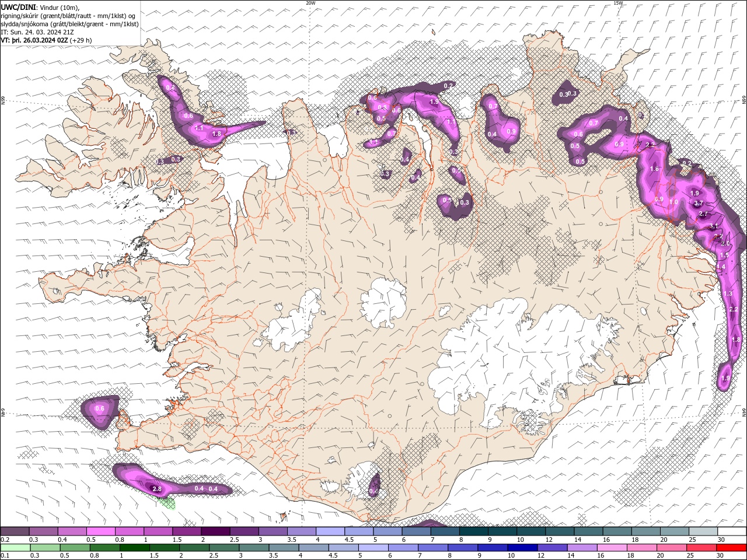The image size is (747, 560).
Task: Click the lower legend swatch starting at 4
Action: (313, 548)
